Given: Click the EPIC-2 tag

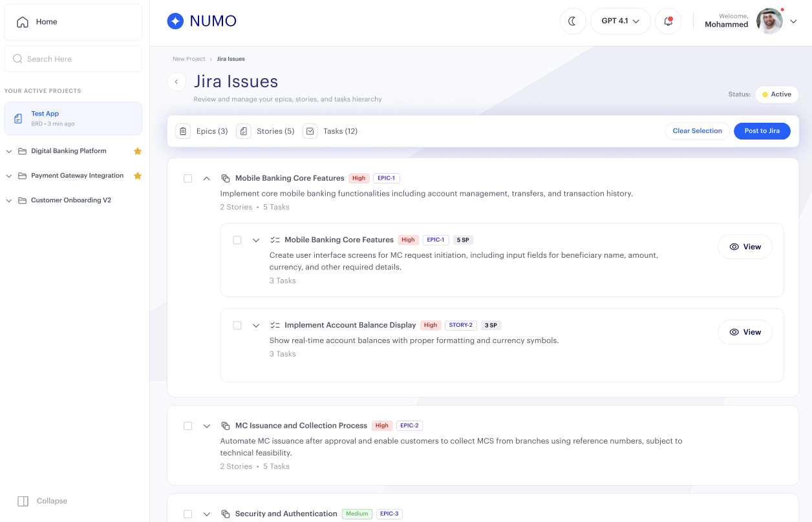Looking at the screenshot, I should click(409, 426).
